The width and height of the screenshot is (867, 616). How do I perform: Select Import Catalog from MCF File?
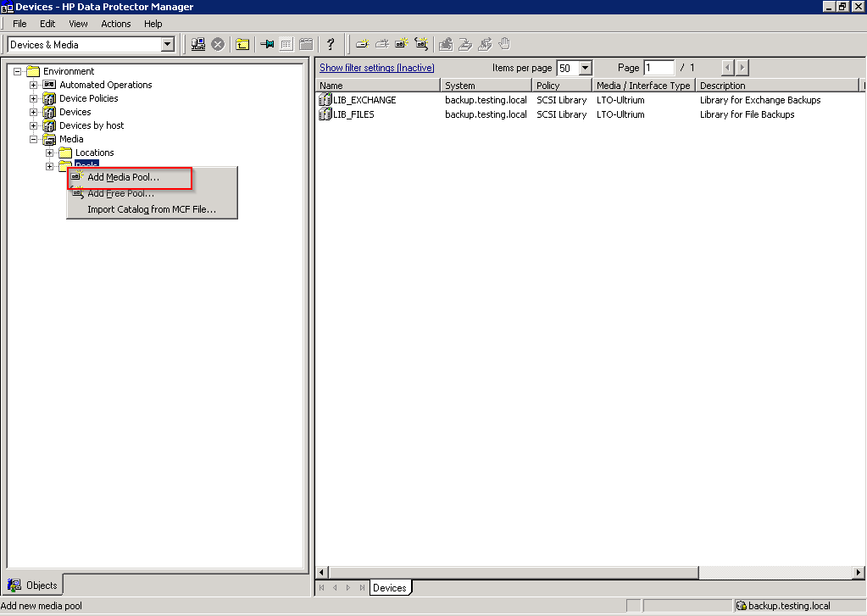click(x=151, y=209)
